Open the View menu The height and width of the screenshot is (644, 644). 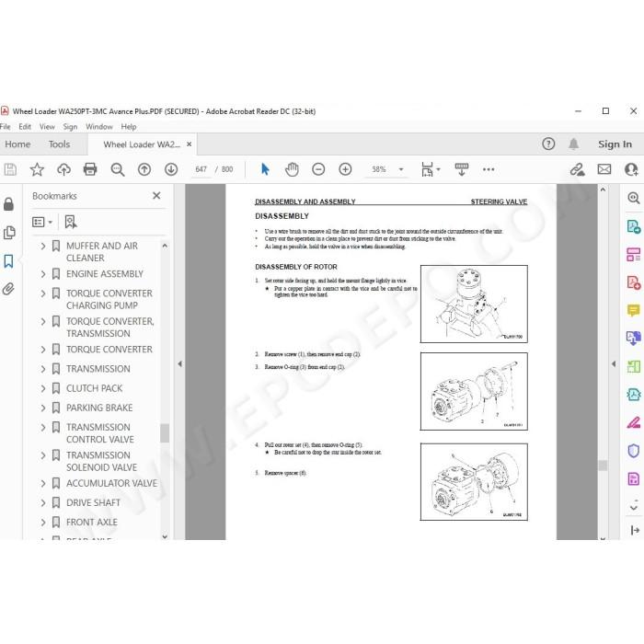coord(47,127)
